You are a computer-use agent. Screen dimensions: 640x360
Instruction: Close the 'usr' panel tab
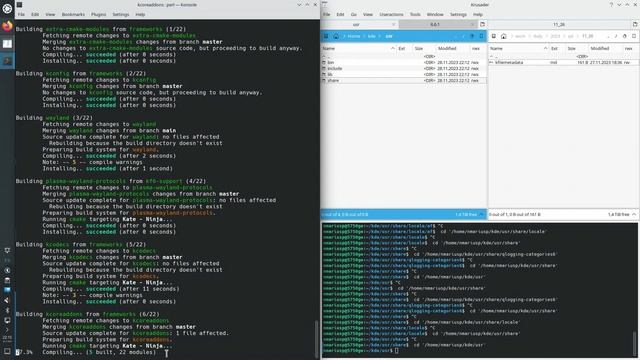(x=393, y=24)
